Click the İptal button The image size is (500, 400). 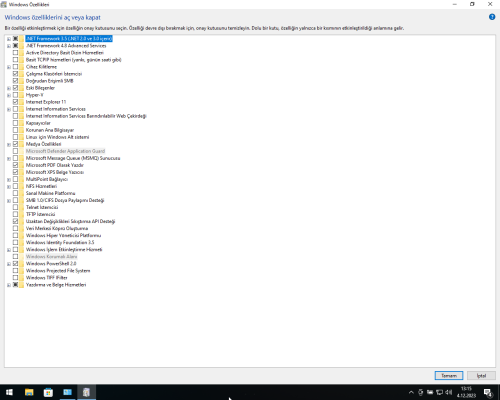click(481, 376)
